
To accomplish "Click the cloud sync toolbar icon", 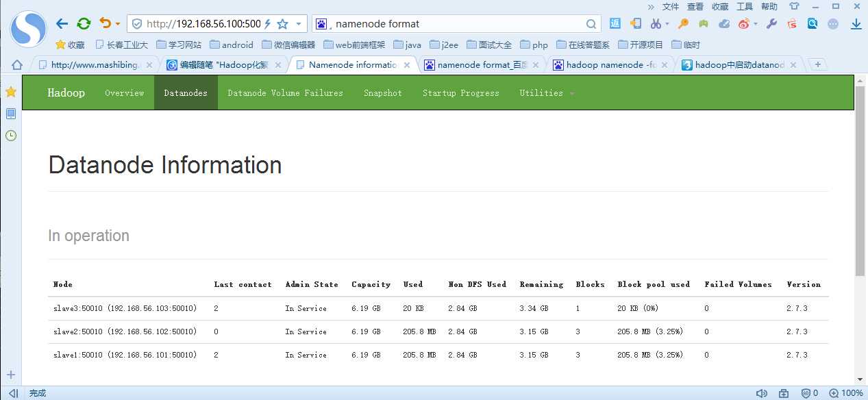I will tap(724, 23).
